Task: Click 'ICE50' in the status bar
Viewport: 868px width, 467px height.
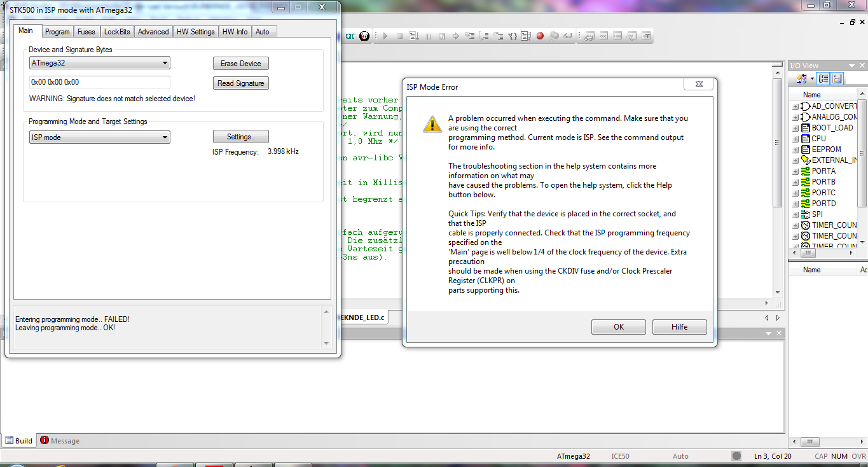Action: (620, 456)
